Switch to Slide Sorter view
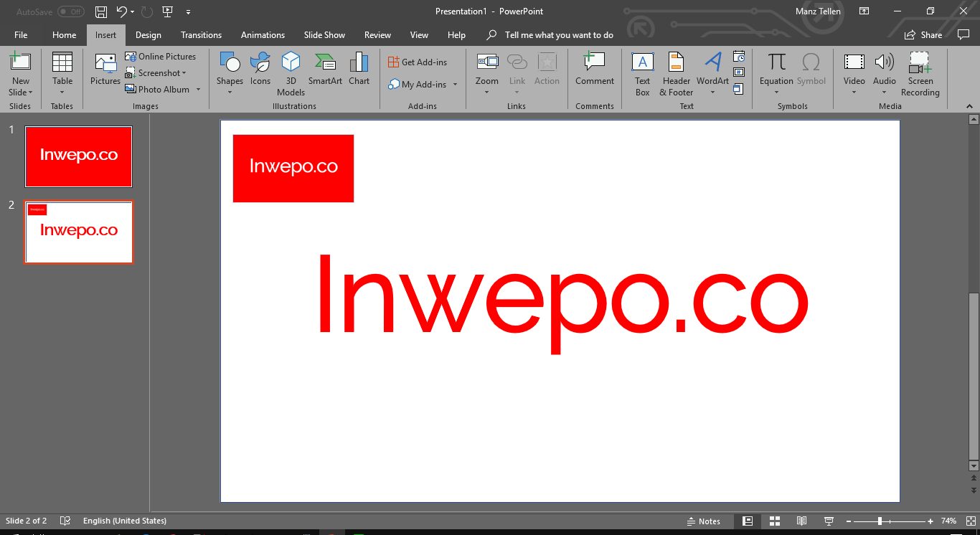 [x=775, y=521]
